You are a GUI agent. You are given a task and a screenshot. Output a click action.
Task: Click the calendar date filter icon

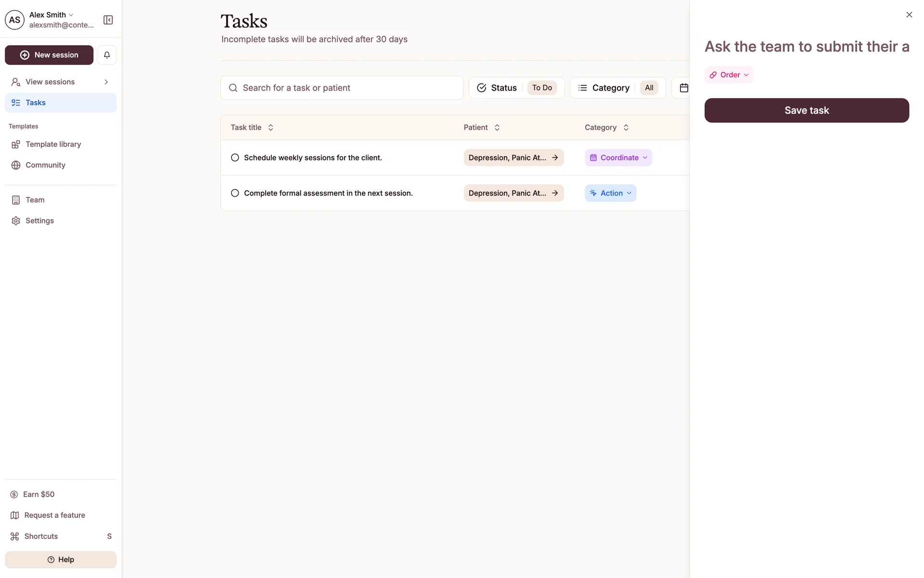683,88
